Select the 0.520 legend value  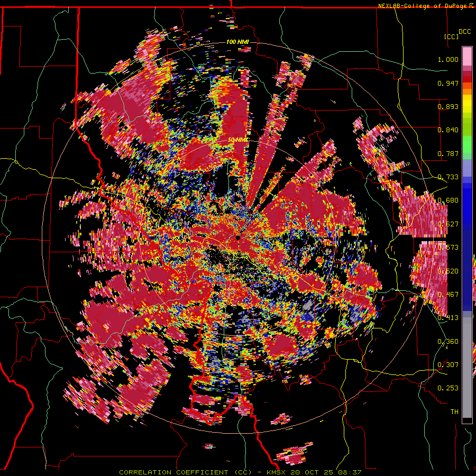point(448,271)
